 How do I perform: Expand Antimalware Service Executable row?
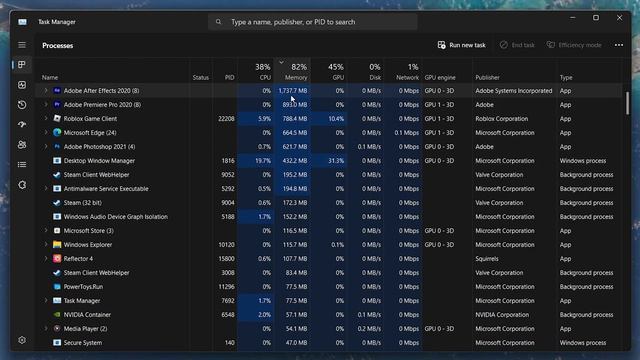tap(46, 189)
